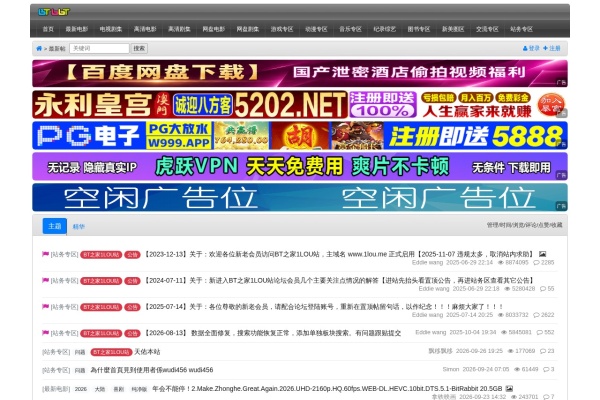This screenshot has height=400, width=600.
Task: Click the [最新电影] category label
Action: tap(56, 389)
